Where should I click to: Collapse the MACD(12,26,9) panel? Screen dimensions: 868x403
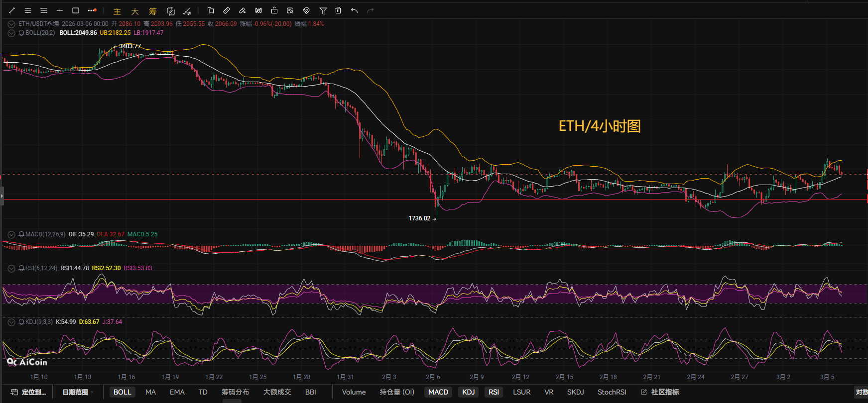pos(11,234)
